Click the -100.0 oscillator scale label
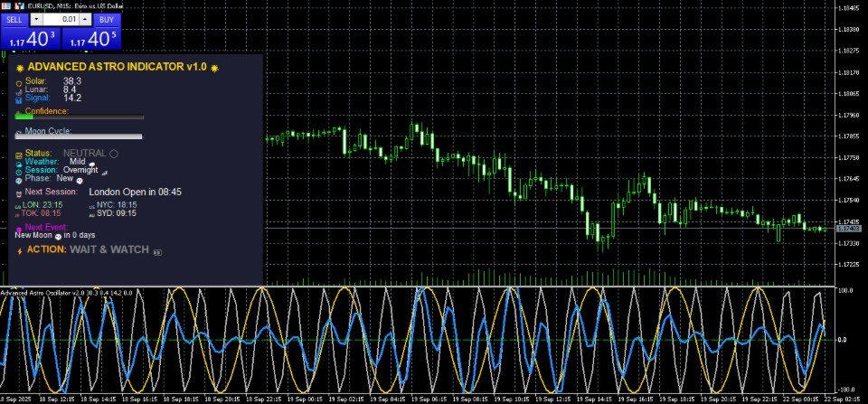The height and width of the screenshot is (404, 868). pyautogui.click(x=844, y=389)
